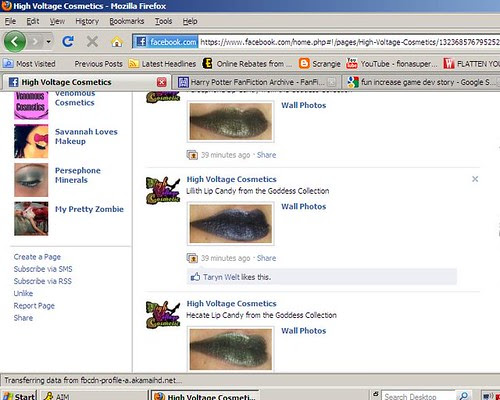Switch to the fun increase game dev story tab
The height and width of the screenshot is (400, 500).
point(422,82)
